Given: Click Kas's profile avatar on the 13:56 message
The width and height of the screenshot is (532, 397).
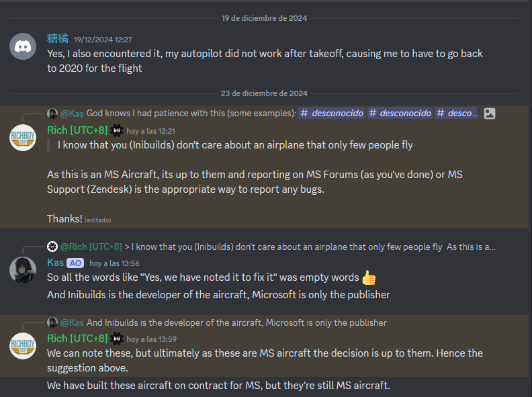Looking at the screenshot, I should point(23,270).
